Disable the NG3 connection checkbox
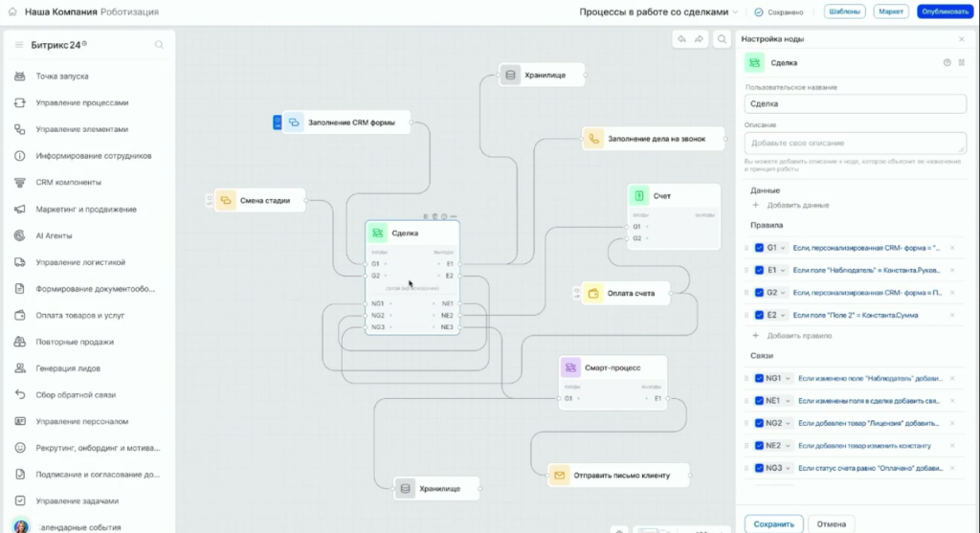Image resolution: width=980 pixels, height=533 pixels. click(759, 468)
